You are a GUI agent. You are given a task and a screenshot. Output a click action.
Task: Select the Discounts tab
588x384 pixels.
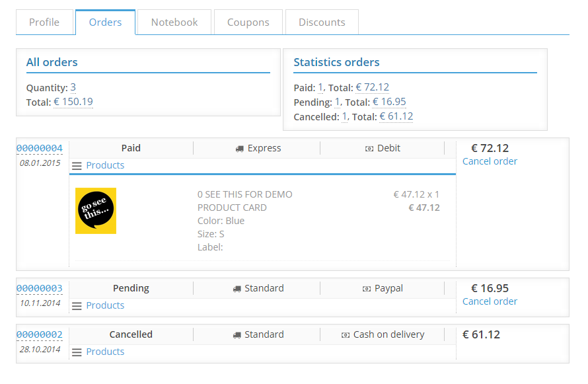click(322, 22)
